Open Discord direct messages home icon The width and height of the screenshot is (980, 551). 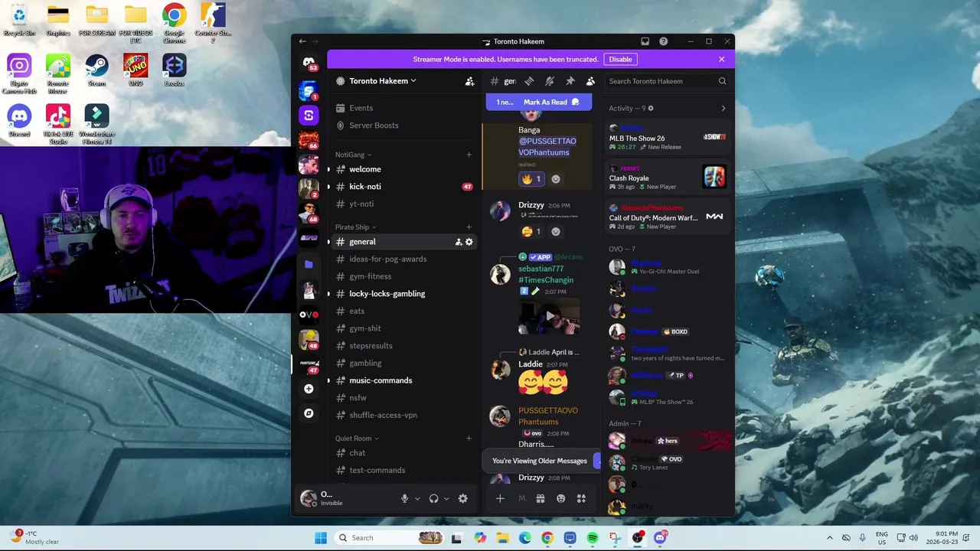(309, 62)
